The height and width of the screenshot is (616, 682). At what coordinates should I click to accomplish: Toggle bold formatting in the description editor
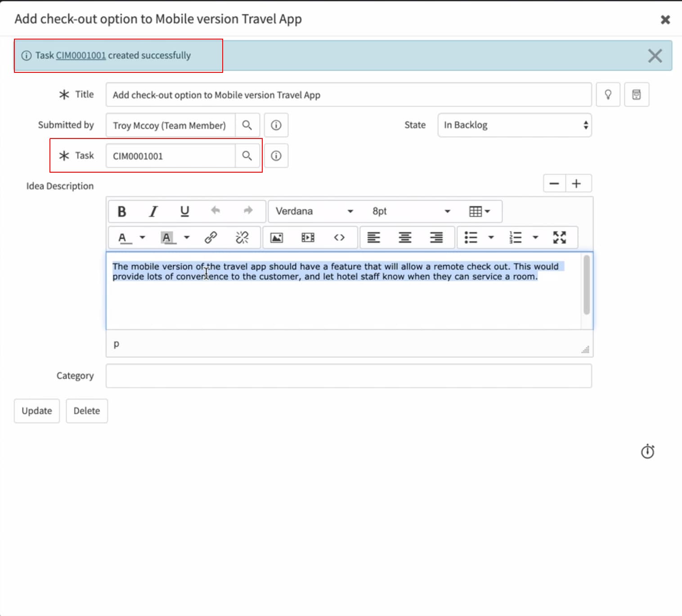[121, 211]
